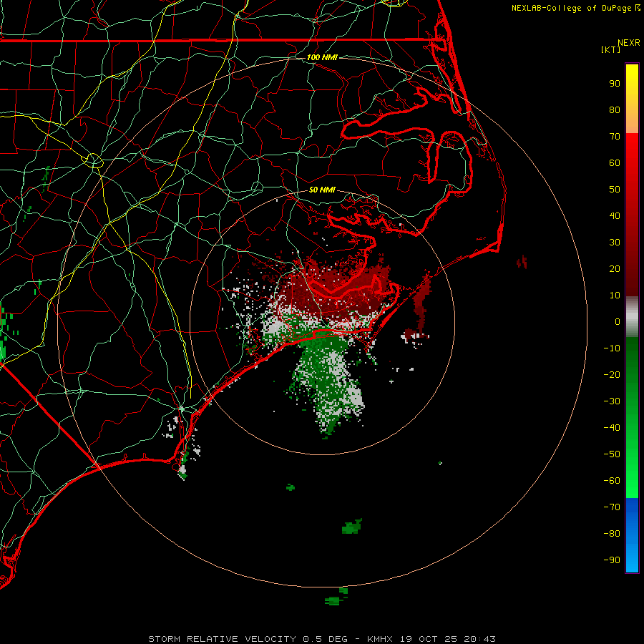Click the blue bottom segment of colorbar
The image size is (644, 644).
coord(632,535)
